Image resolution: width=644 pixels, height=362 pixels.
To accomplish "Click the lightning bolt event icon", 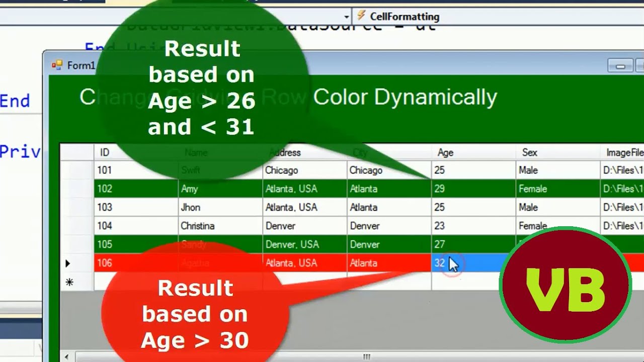I will [361, 16].
